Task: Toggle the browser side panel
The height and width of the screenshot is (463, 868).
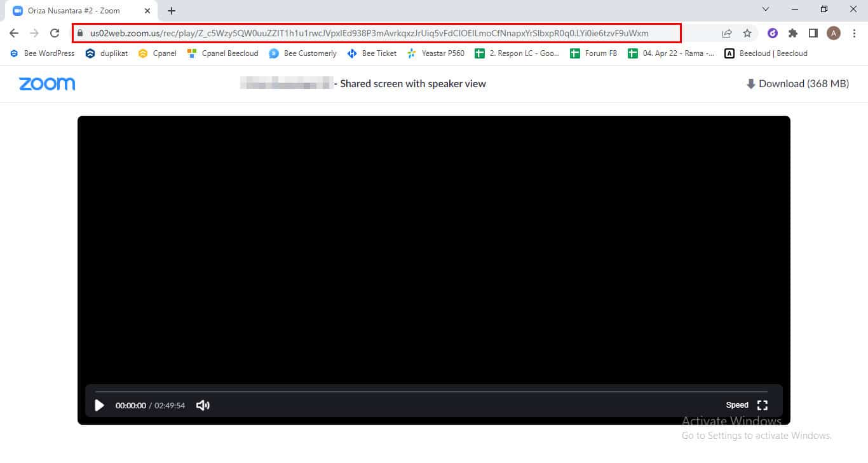Action: 813,33
